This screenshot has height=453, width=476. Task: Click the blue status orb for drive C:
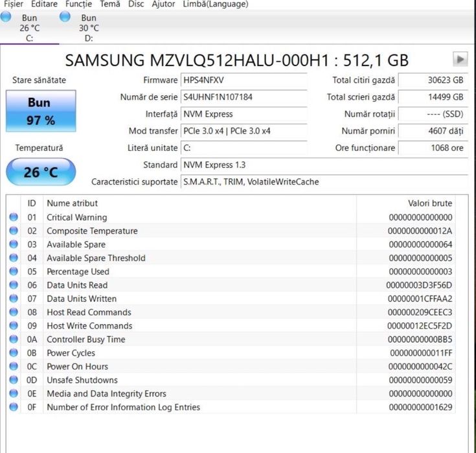pos(6,17)
